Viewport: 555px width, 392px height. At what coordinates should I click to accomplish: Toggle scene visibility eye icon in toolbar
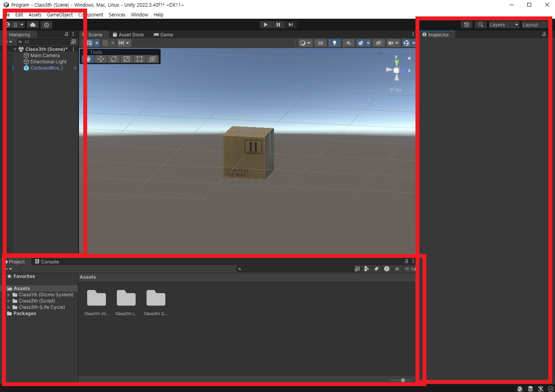click(379, 43)
